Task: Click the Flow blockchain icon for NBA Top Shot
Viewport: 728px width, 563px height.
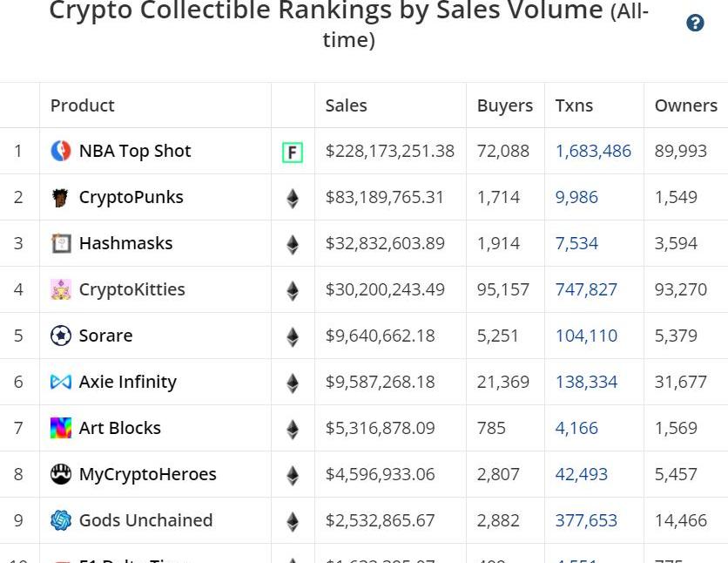Action: coord(293,153)
